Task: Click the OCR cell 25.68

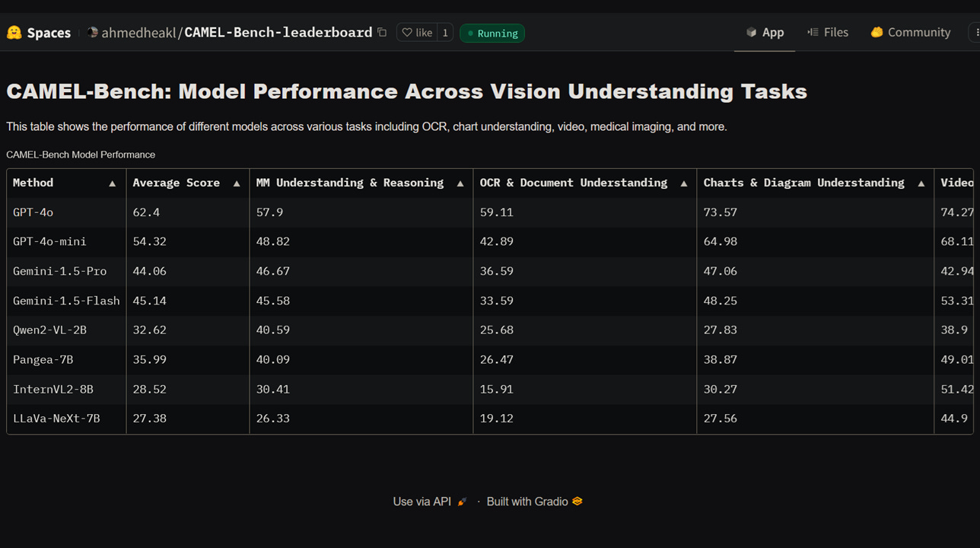Action: pos(585,330)
